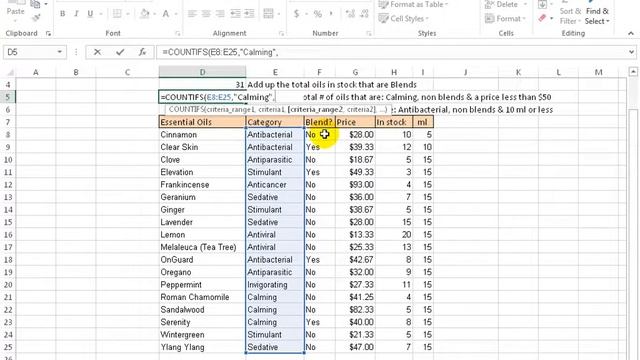This screenshot has width=640, height=360.
Task: Align text left in Alignment group
Action: click(192, 14)
